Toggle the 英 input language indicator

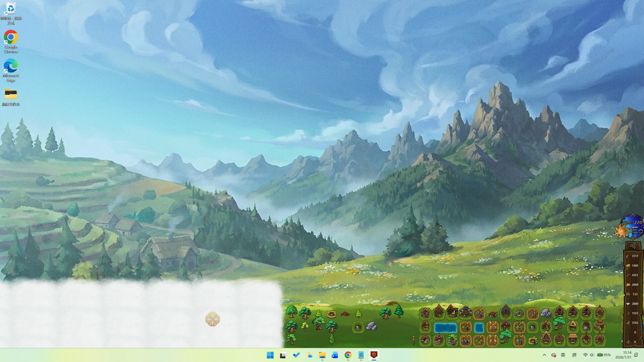563,355
